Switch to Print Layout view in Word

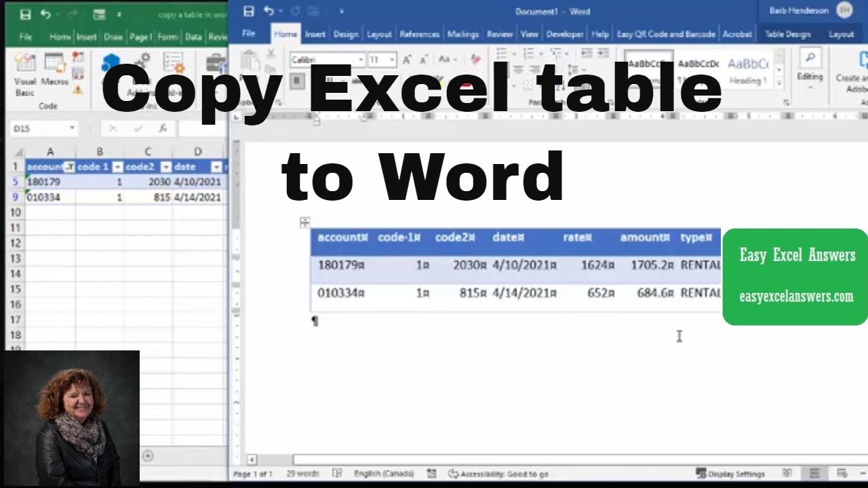pyautogui.click(x=814, y=473)
